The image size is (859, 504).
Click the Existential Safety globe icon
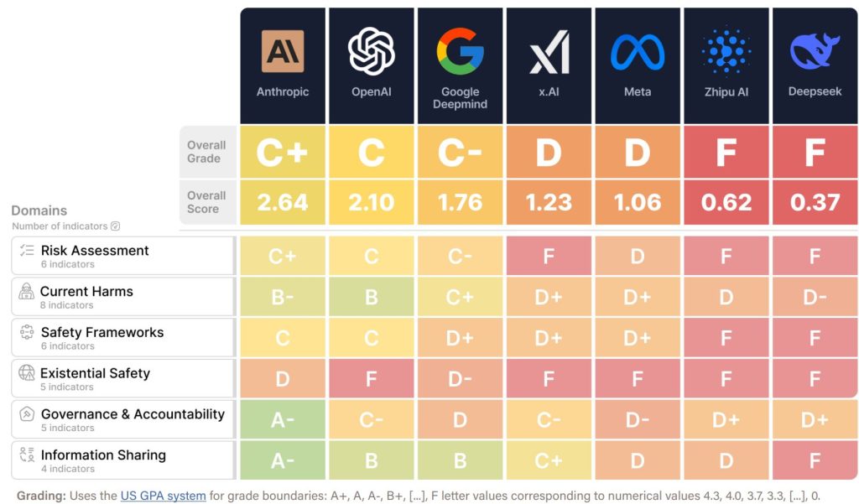26,372
